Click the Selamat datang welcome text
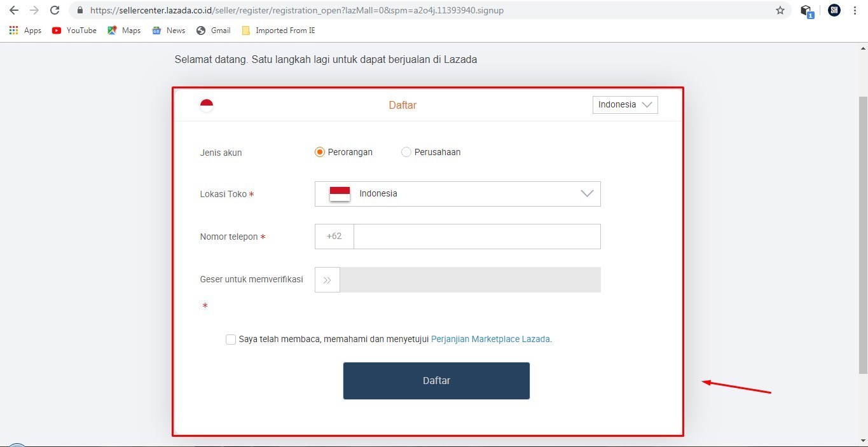This screenshot has width=868, height=447. [326, 60]
